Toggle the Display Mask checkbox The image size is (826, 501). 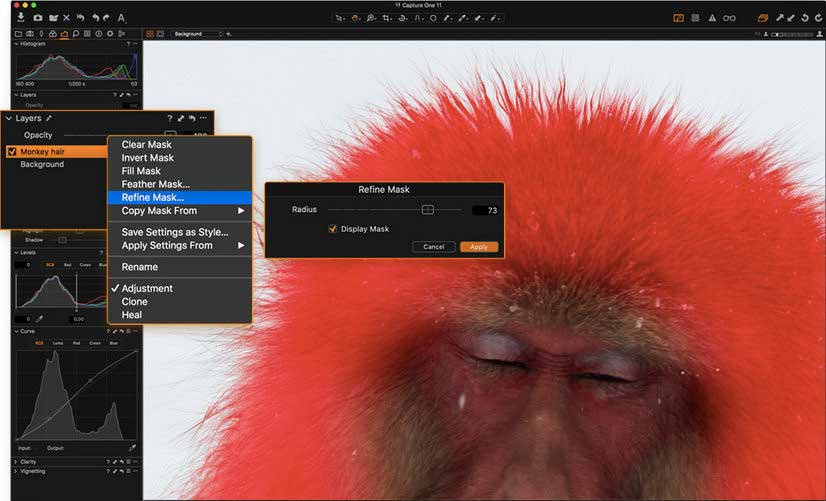coord(332,229)
